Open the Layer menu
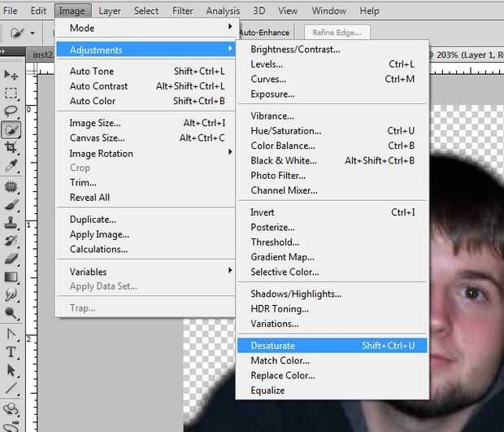The width and height of the screenshot is (504, 432). point(110,11)
